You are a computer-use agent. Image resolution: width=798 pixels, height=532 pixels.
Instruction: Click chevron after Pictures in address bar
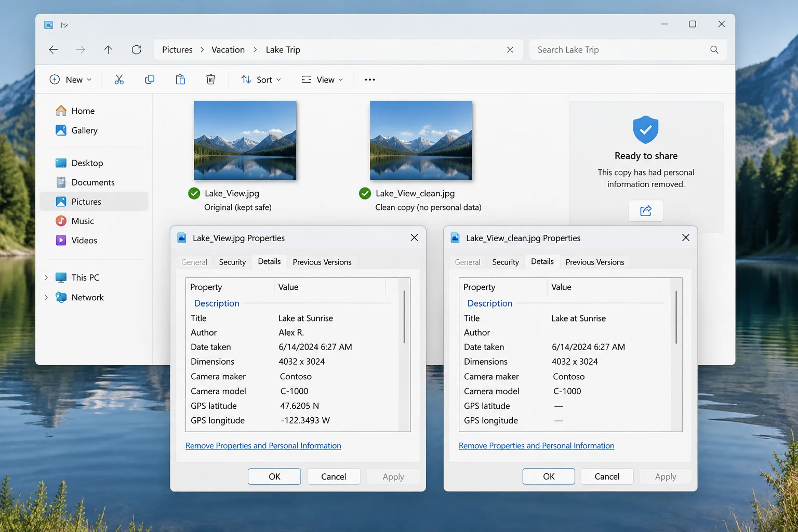(x=202, y=50)
